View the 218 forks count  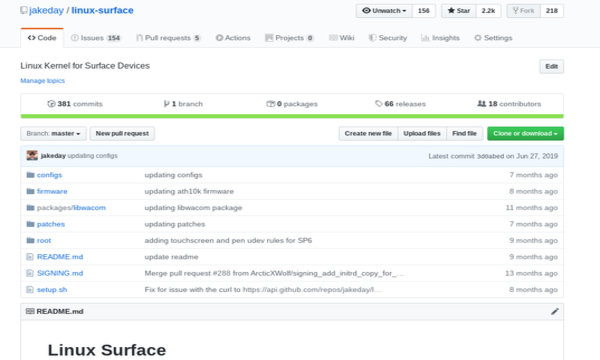pyautogui.click(x=552, y=11)
